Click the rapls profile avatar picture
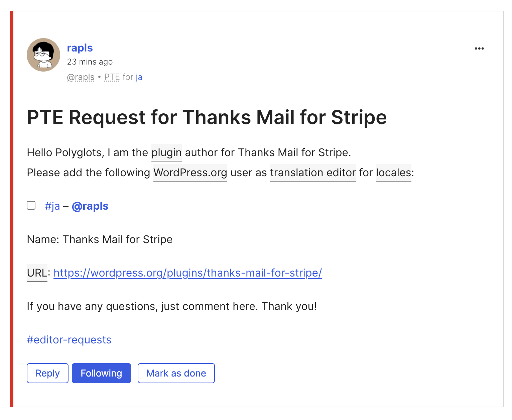512x420 pixels. point(43,55)
